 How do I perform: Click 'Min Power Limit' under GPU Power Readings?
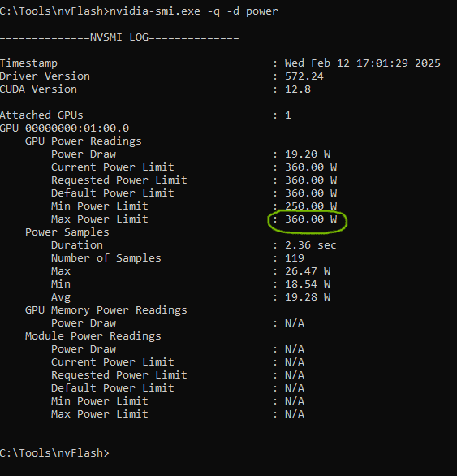100,206
